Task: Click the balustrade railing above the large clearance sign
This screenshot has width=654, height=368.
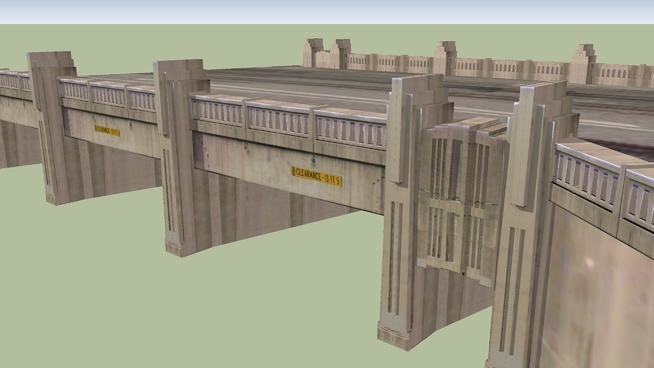Action: tap(288, 120)
